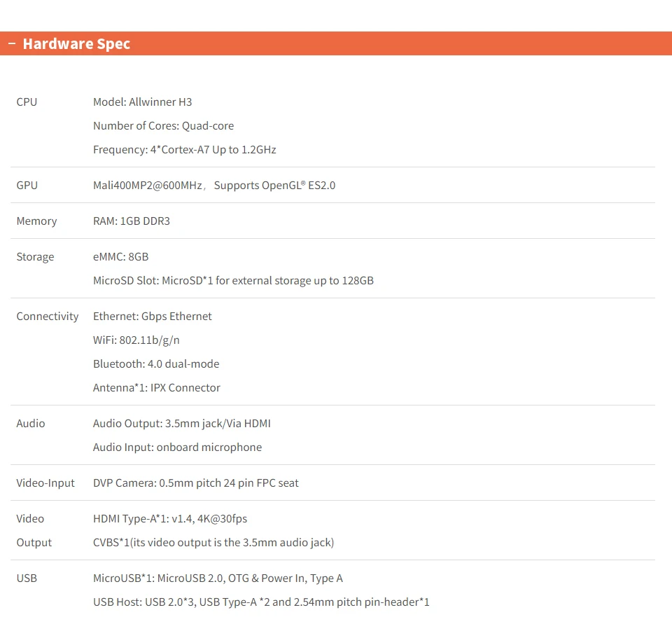Select the Storage row label

point(35,256)
